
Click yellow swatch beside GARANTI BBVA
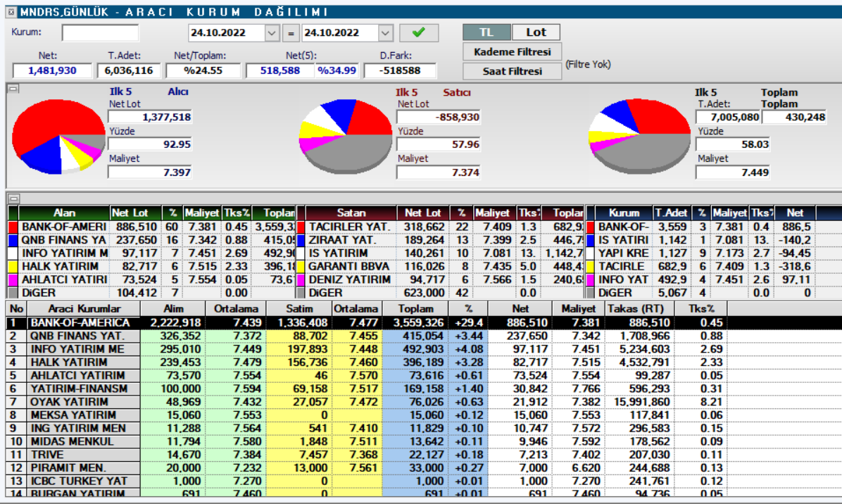(x=301, y=266)
